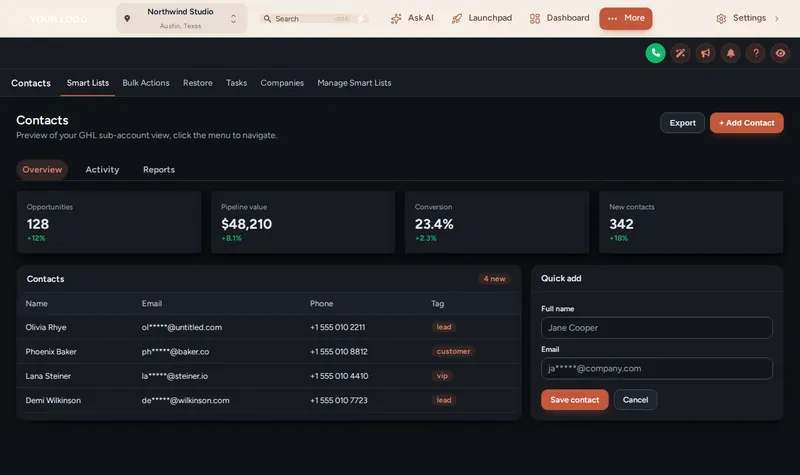The height and width of the screenshot is (475, 800).
Task: Click the Save contact button
Action: (574, 400)
